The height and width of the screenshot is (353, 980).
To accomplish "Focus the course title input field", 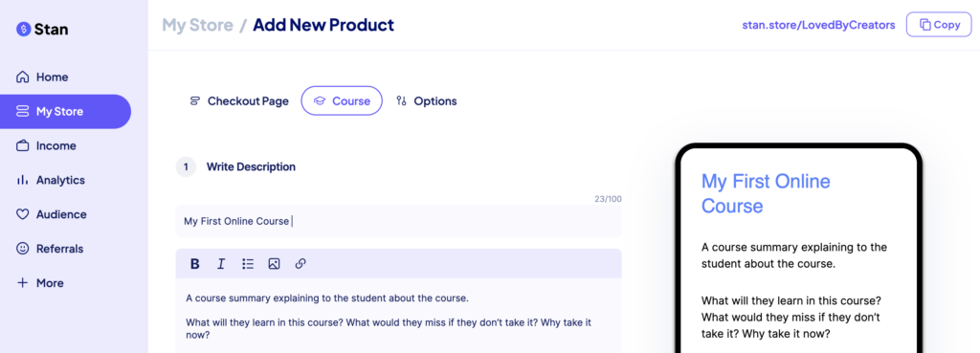I will [399, 221].
